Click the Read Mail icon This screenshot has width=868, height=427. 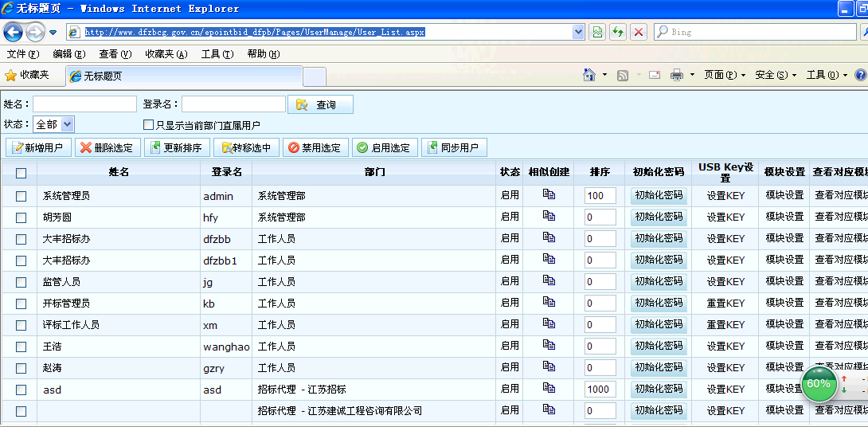655,75
